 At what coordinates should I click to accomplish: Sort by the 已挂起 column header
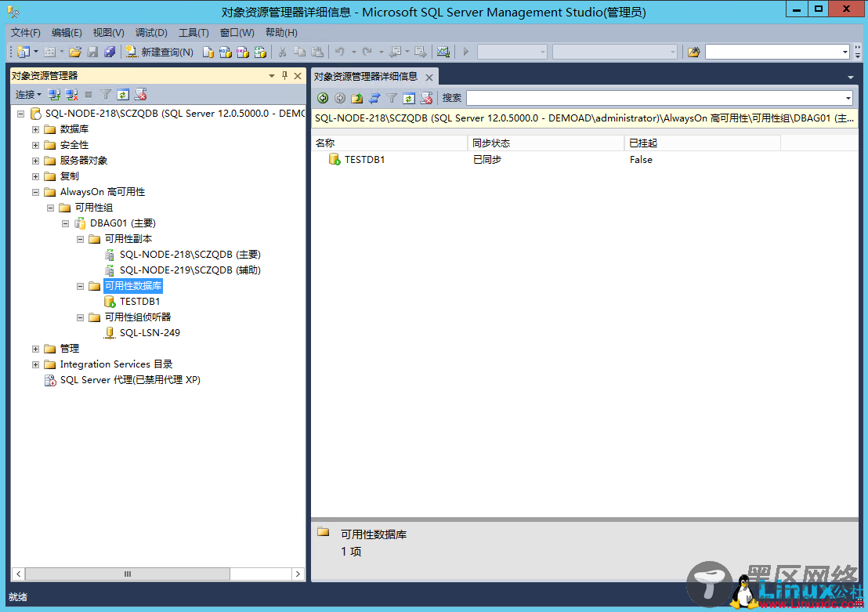[703, 143]
